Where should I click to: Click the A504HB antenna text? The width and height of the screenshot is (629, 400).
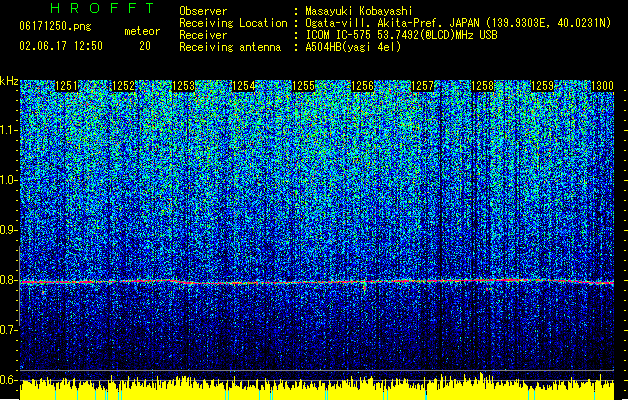(x=353, y=47)
